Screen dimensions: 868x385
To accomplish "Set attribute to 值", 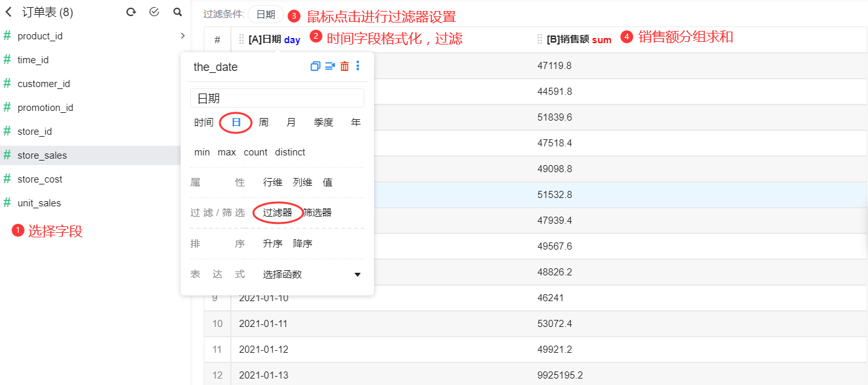I will pyautogui.click(x=328, y=183).
